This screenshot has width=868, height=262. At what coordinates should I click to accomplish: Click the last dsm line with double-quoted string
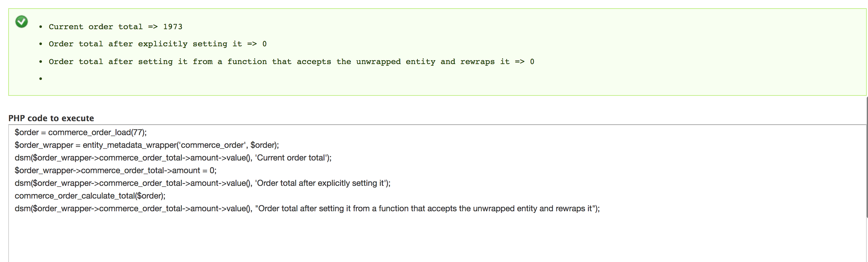(x=307, y=209)
